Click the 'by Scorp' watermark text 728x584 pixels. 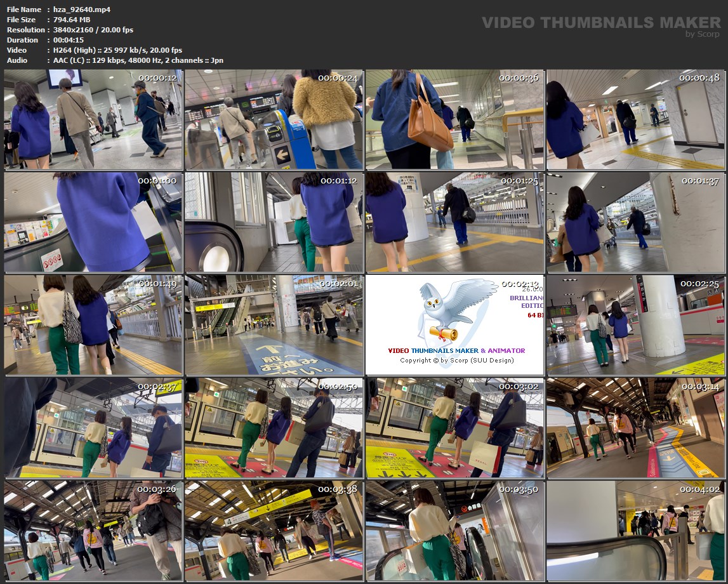703,34
